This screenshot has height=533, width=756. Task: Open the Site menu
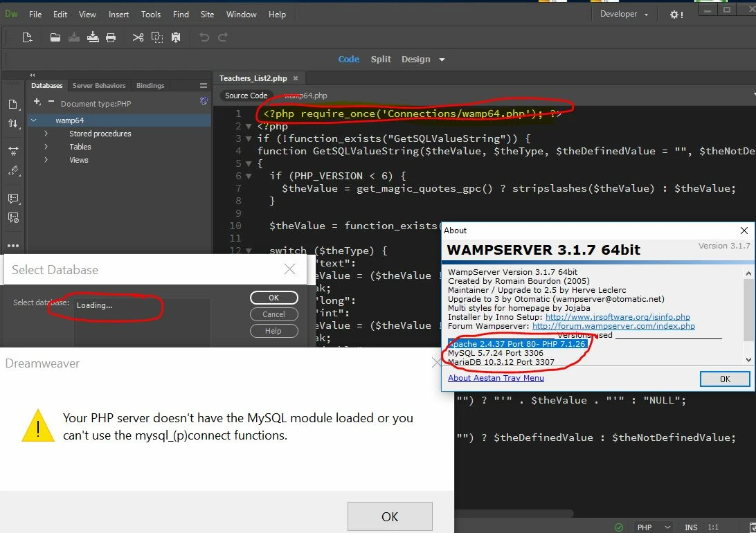pyautogui.click(x=207, y=15)
